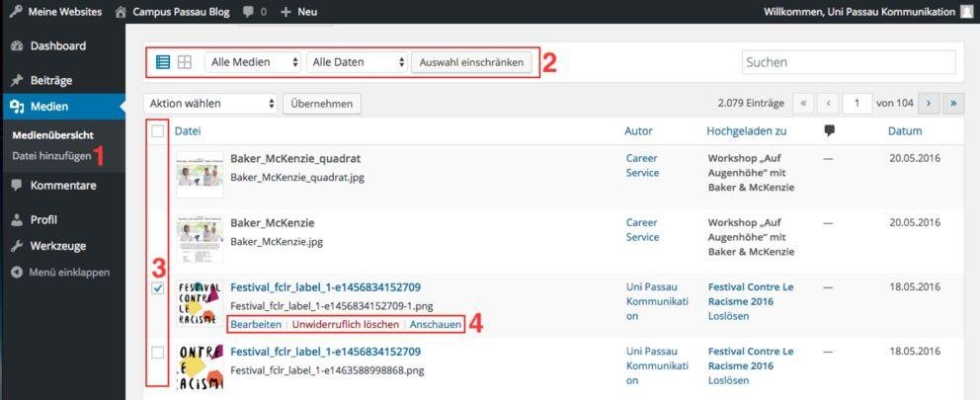Click the Beiträge pin icon

(17, 81)
